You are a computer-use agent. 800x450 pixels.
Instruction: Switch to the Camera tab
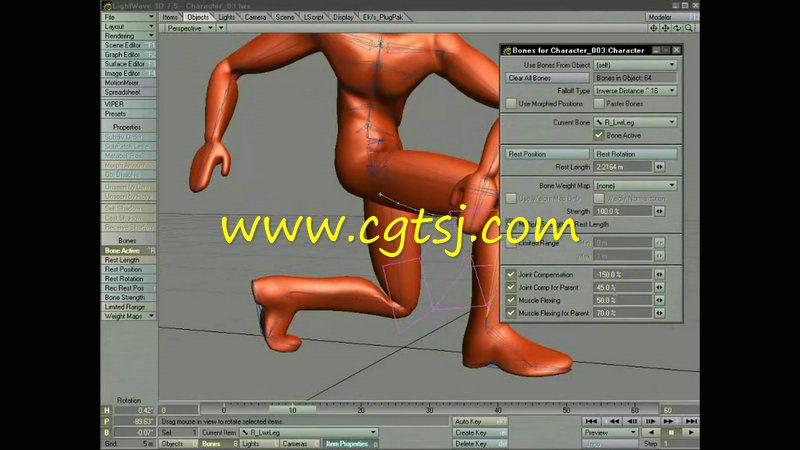255,17
